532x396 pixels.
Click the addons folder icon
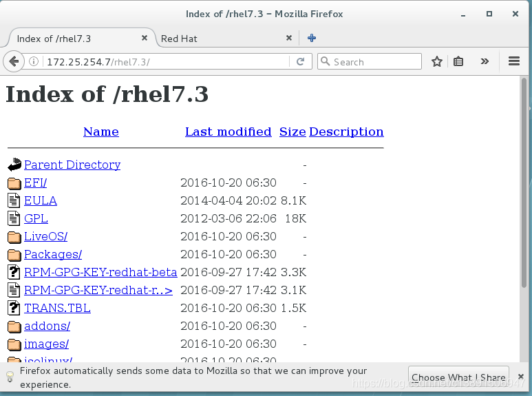(x=14, y=326)
